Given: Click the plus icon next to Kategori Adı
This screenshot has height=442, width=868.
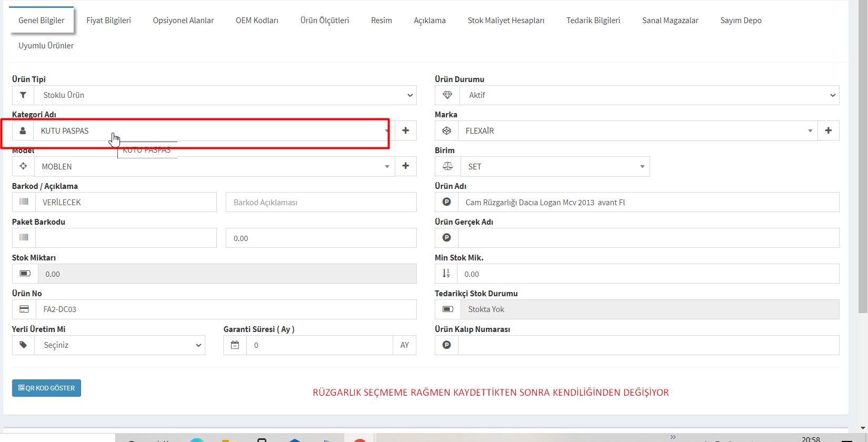Looking at the screenshot, I should point(405,130).
